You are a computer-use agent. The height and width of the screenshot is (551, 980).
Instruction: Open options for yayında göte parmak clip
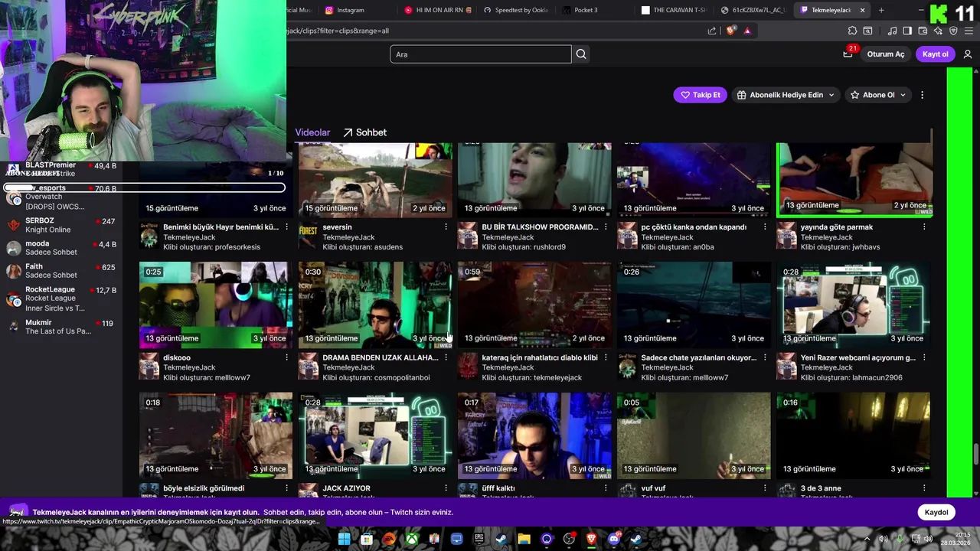tap(924, 227)
